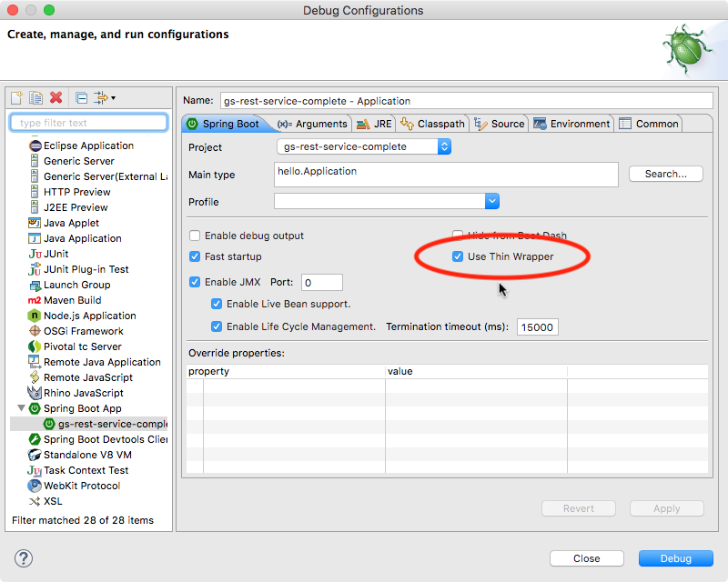Viewport: 728px width, 582px height.
Task: Start debugging with the Debug button
Action: (x=676, y=558)
